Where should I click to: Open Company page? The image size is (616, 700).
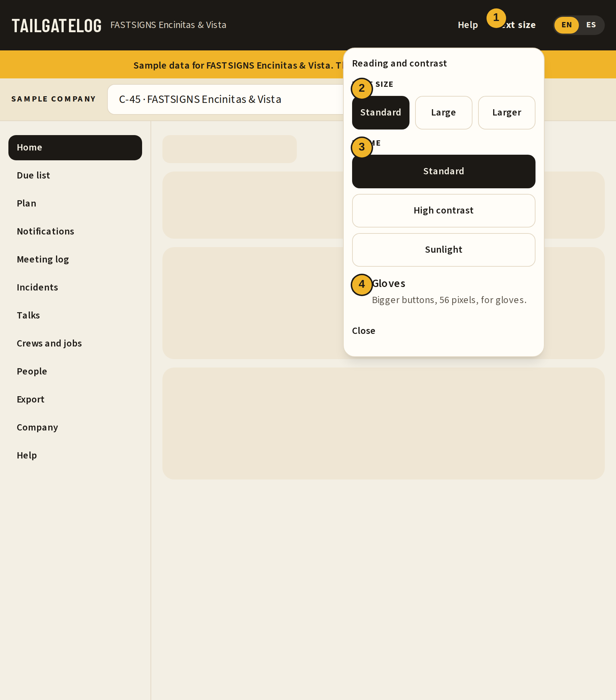[75, 428]
